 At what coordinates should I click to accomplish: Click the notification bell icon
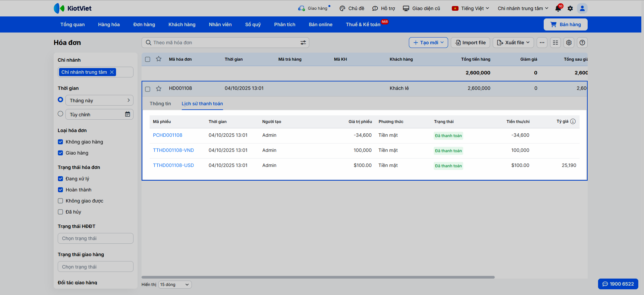click(x=558, y=8)
